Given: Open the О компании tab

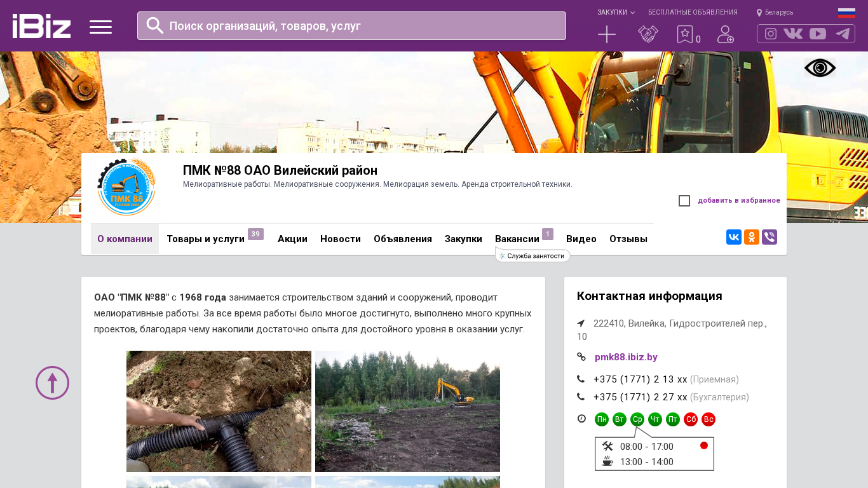Looking at the screenshot, I should (x=125, y=239).
